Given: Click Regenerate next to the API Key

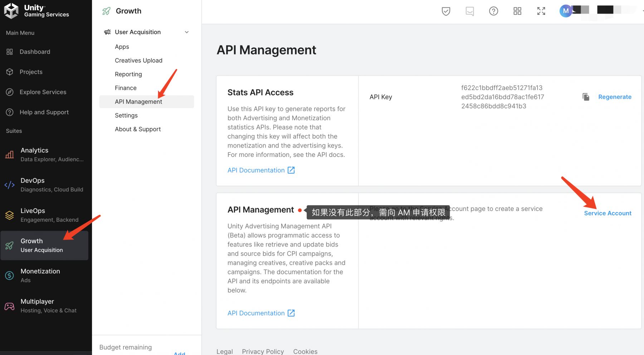Looking at the screenshot, I should 615,97.
